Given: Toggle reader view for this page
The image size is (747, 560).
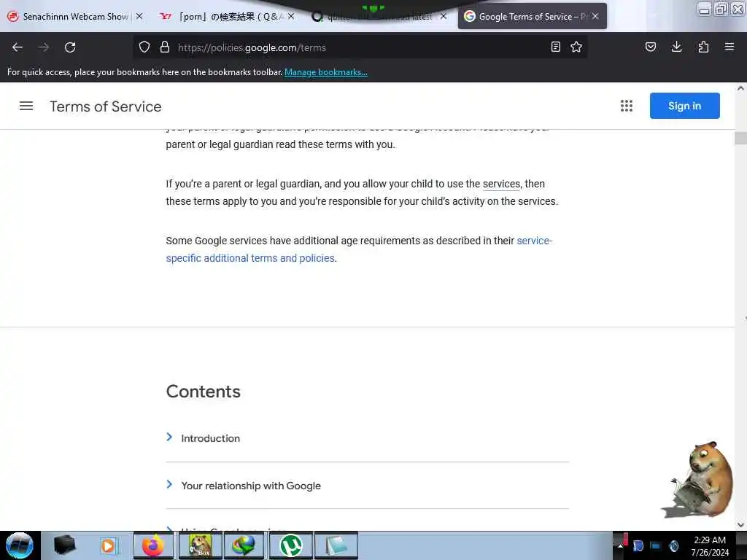Looking at the screenshot, I should pos(555,47).
